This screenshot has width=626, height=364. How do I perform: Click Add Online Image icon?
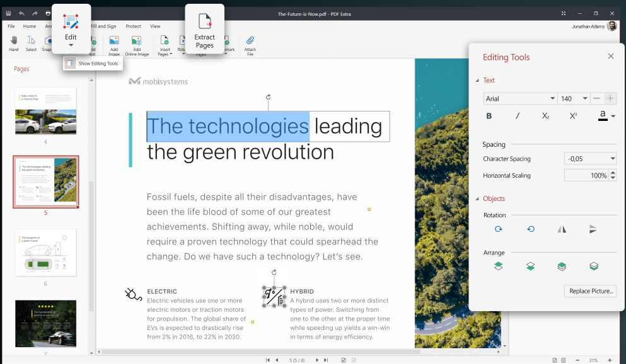tap(136, 42)
